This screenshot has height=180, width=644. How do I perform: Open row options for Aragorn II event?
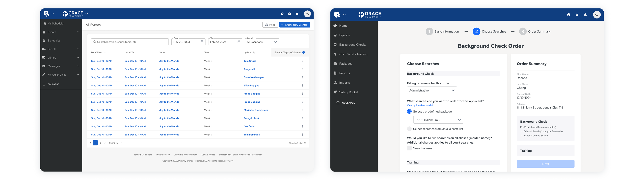tap(303, 69)
